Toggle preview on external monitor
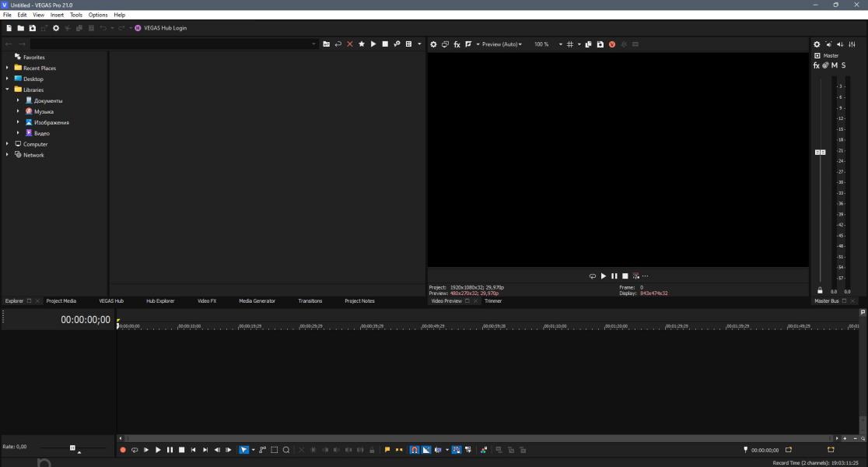 click(445, 44)
